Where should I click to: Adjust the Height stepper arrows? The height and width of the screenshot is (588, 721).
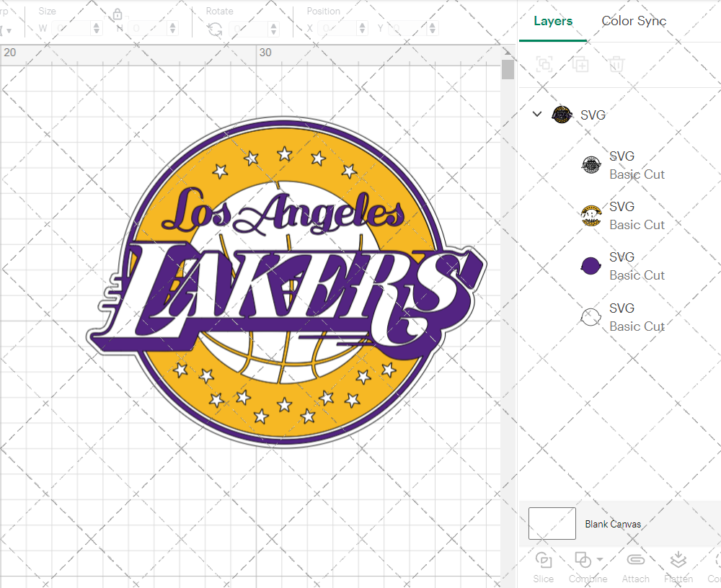[173, 29]
